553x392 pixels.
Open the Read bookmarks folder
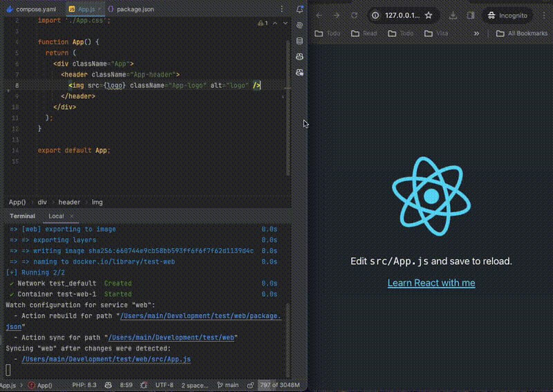point(364,33)
